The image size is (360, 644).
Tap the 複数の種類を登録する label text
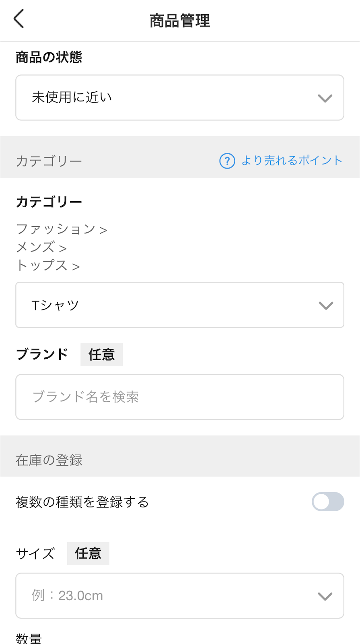[x=82, y=502]
